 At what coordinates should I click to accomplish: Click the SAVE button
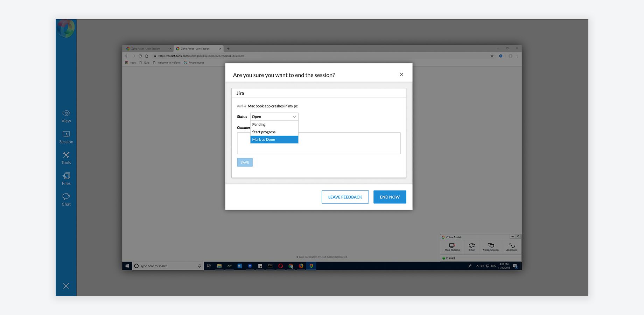pos(245,162)
